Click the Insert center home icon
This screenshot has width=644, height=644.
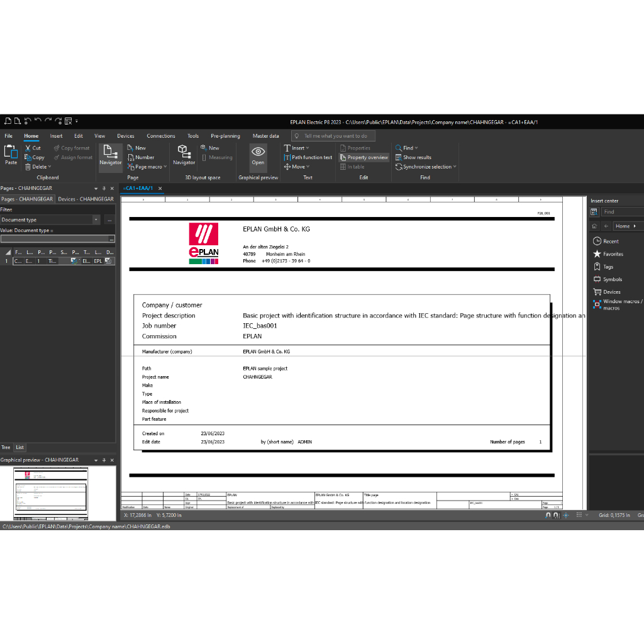(594, 226)
